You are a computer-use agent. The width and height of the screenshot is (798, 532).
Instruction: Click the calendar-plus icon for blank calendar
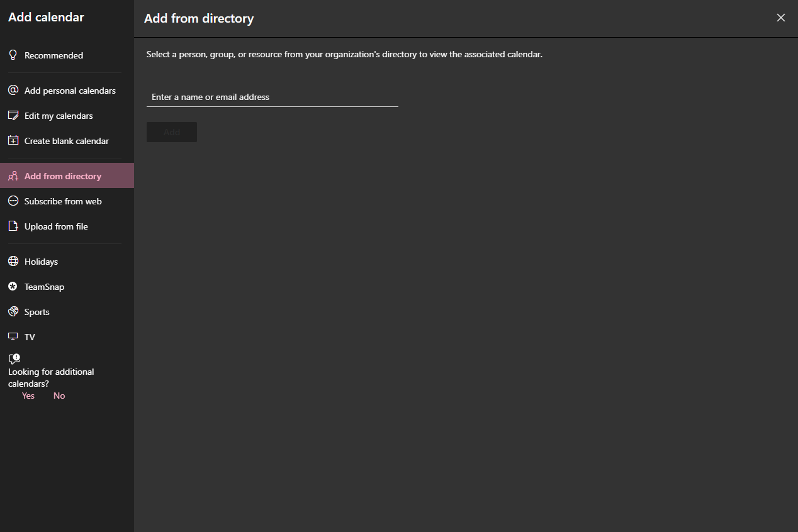pos(13,141)
